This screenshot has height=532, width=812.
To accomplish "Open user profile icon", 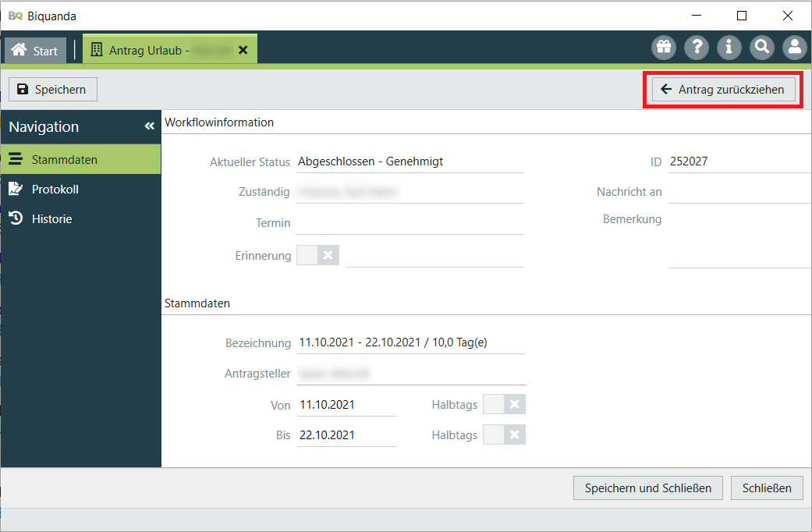I will (x=795, y=48).
